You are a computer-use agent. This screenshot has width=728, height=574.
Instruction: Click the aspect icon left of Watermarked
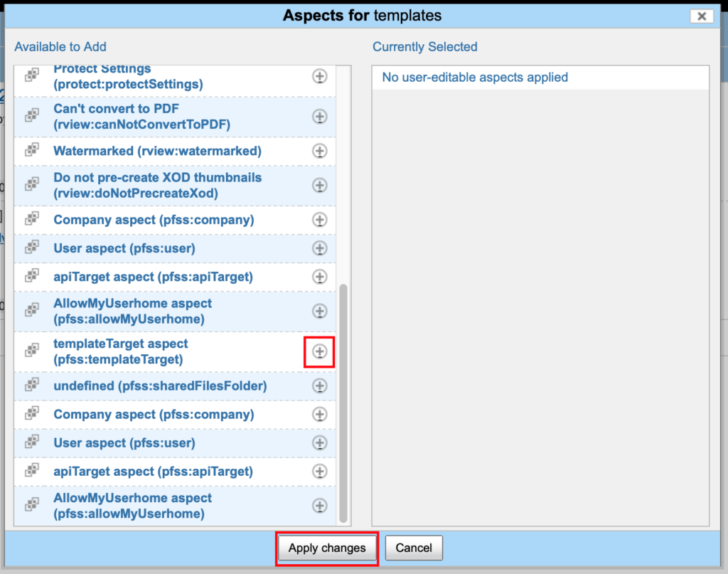tap(32, 151)
